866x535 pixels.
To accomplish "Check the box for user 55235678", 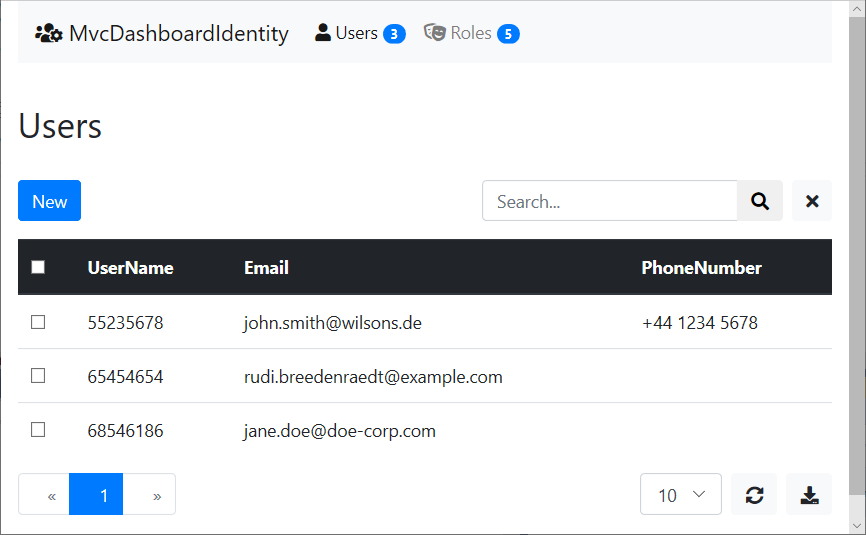I will tap(38, 322).
